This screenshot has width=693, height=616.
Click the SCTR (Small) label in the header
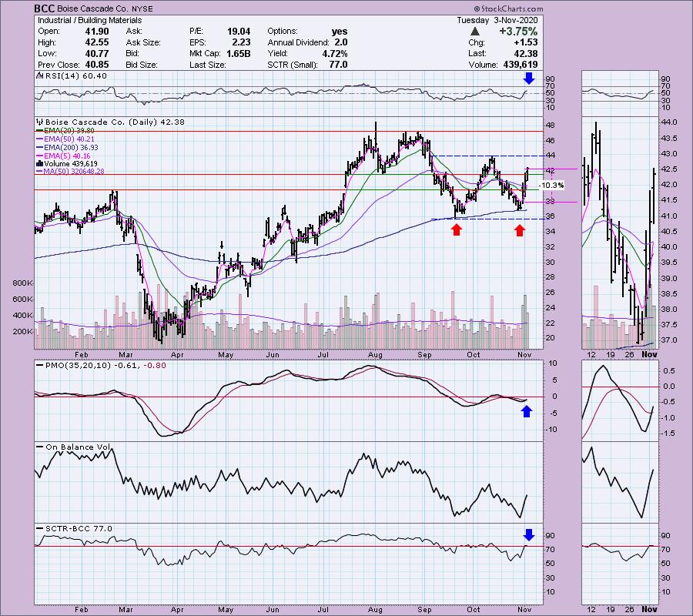pos(293,65)
